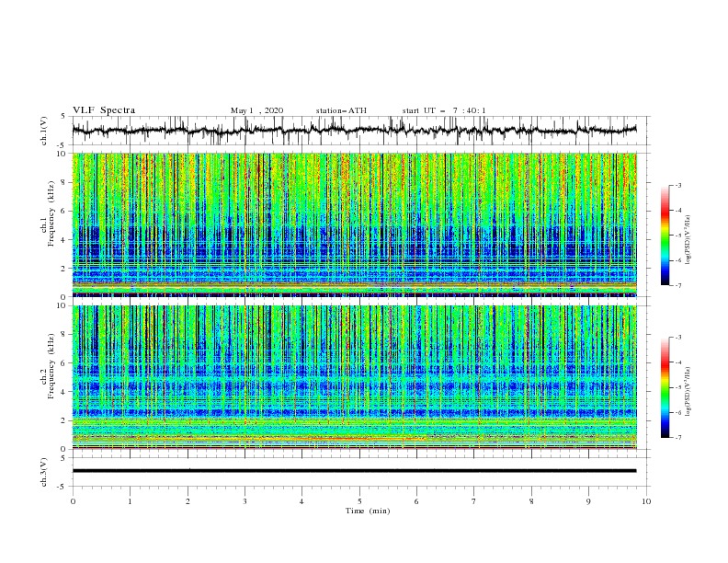
Task: Click the "-7" tick on ch.1 colorbar
Action: (678, 285)
